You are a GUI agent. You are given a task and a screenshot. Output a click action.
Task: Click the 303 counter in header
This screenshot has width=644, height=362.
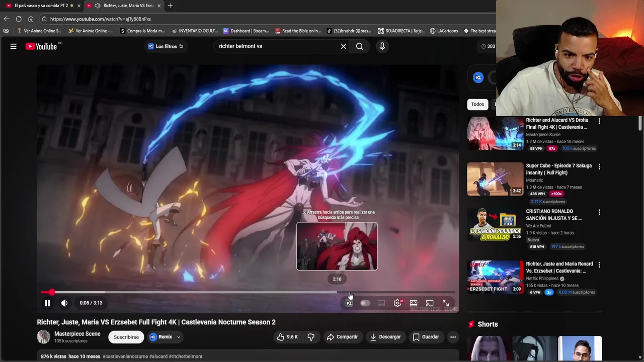[488, 46]
